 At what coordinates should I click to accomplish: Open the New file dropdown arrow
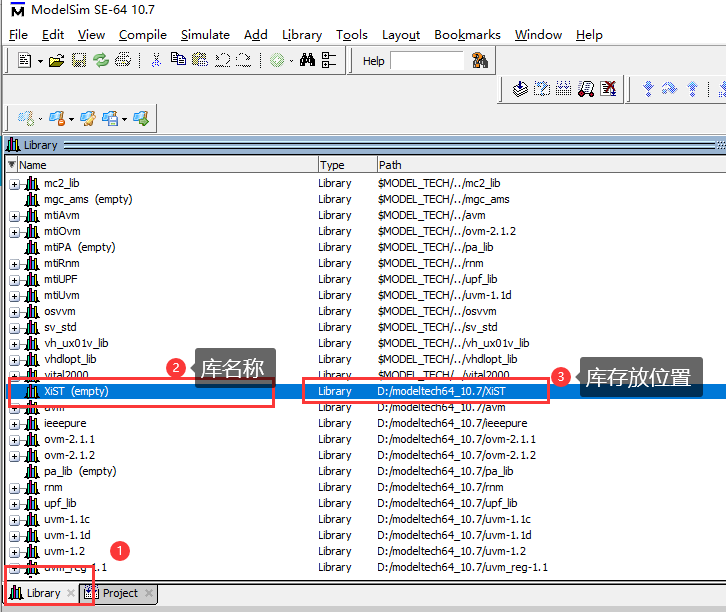(x=40, y=61)
